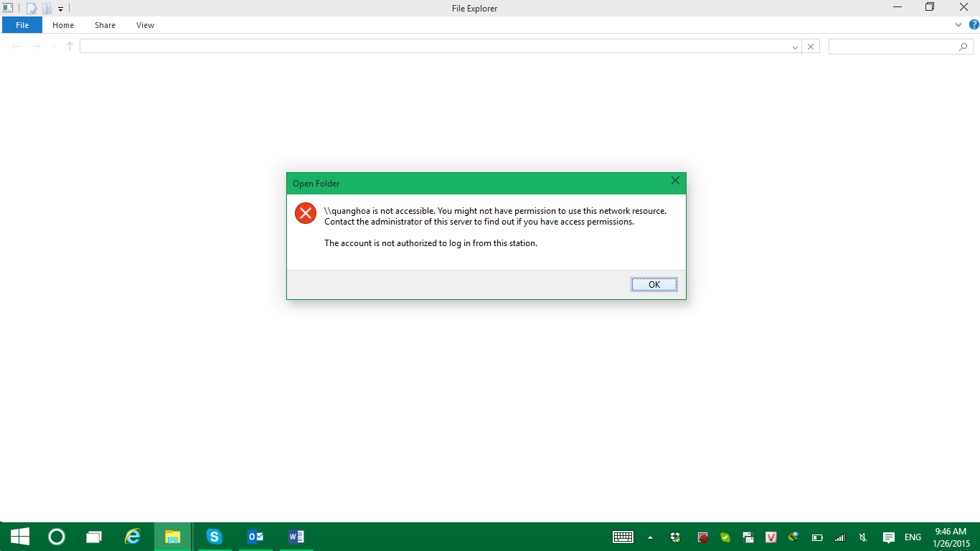Show hidden system tray icons
The width and height of the screenshot is (980, 551).
[650, 537]
